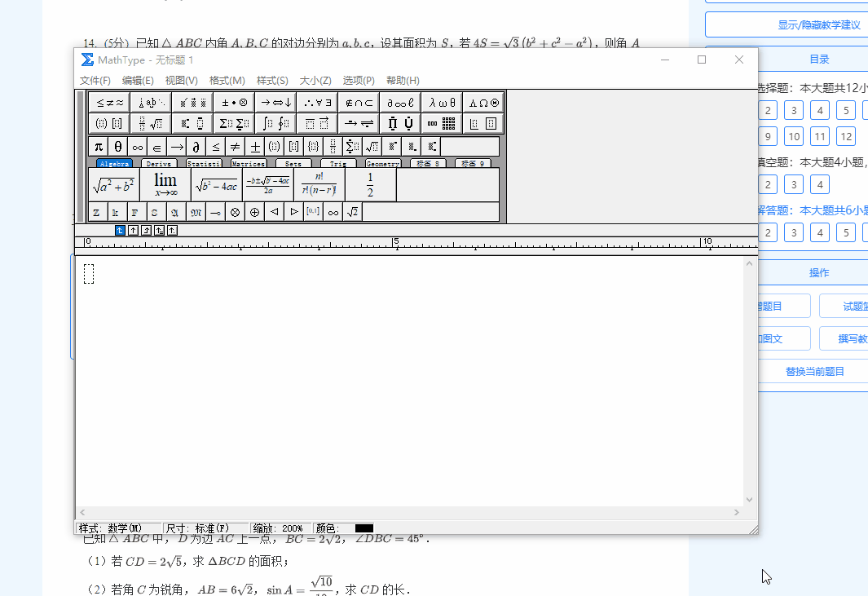Insert the sqrt(a²+b²) expression
Screen dimensions: 868x596
[114, 185]
